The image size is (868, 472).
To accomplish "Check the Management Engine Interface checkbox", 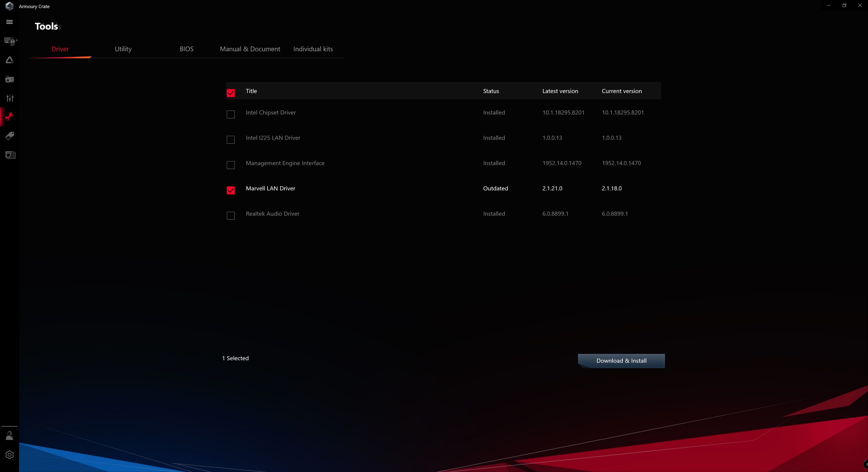I will pos(231,165).
